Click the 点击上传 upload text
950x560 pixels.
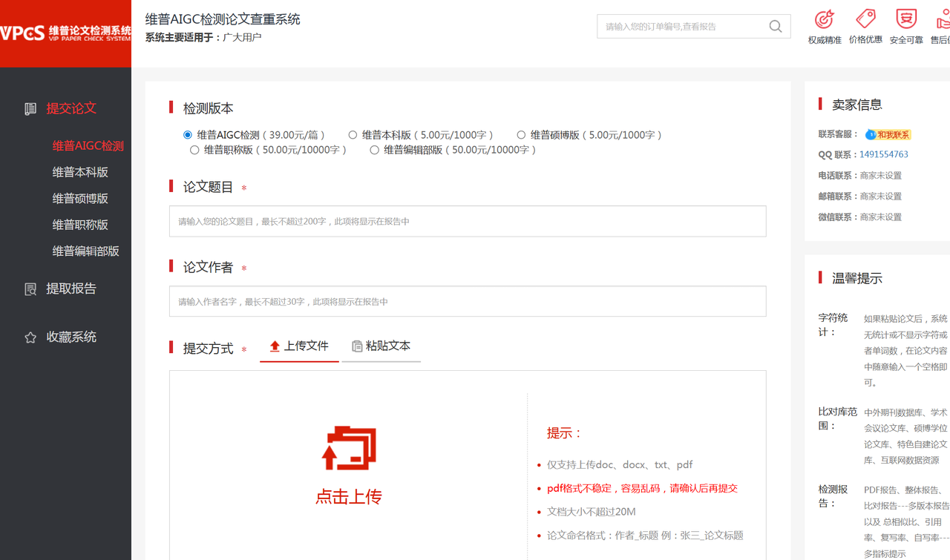349,497
